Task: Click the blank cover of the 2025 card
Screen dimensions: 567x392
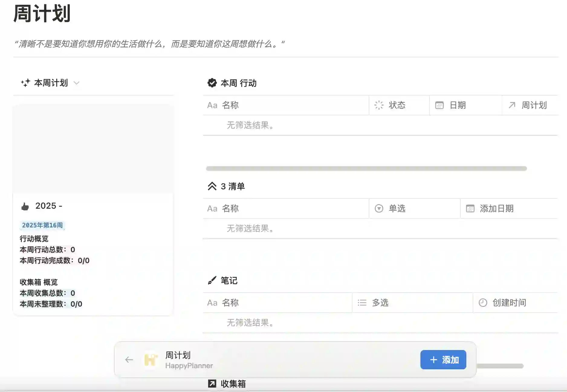Action: [x=93, y=149]
